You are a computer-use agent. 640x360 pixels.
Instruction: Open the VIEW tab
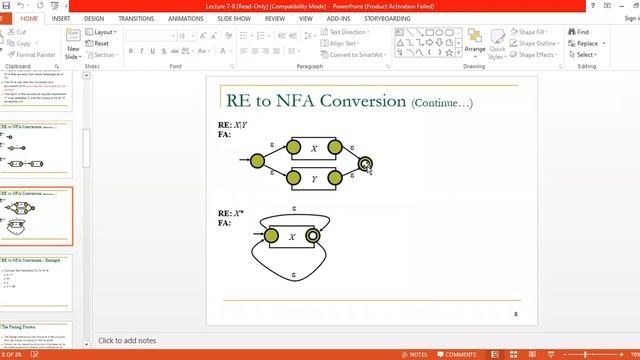coord(306,18)
